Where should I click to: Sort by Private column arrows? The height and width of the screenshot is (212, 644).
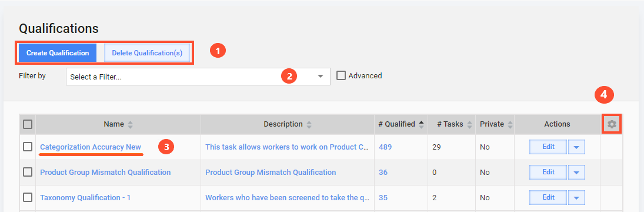[x=510, y=124]
